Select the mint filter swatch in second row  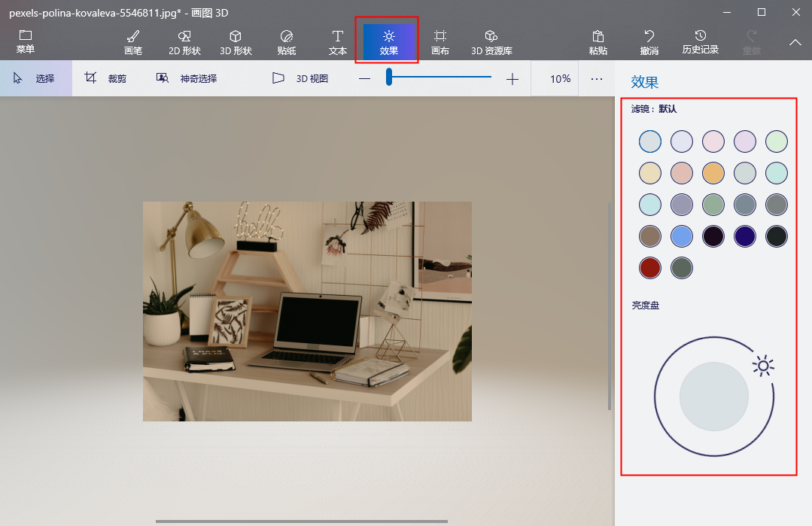(777, 173)
